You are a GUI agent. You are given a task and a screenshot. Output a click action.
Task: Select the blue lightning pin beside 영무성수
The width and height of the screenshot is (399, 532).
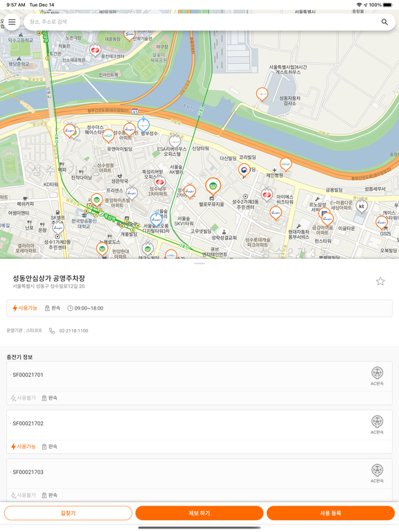click(143, 125)
